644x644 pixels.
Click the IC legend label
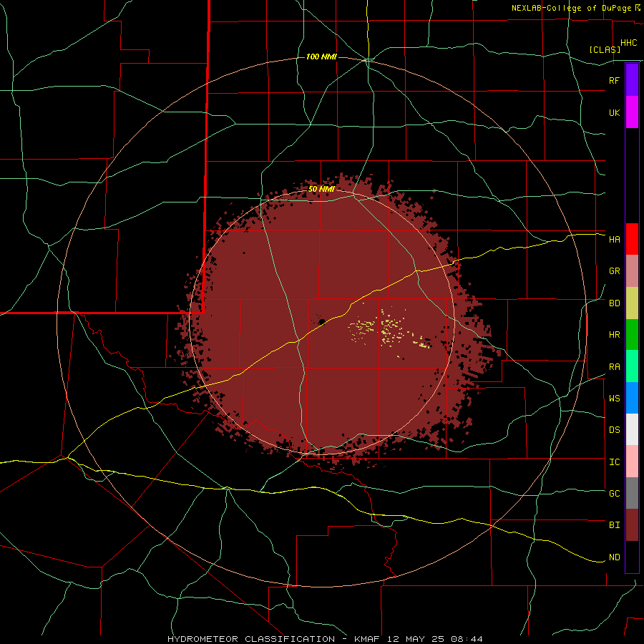(x=614, y=462)
